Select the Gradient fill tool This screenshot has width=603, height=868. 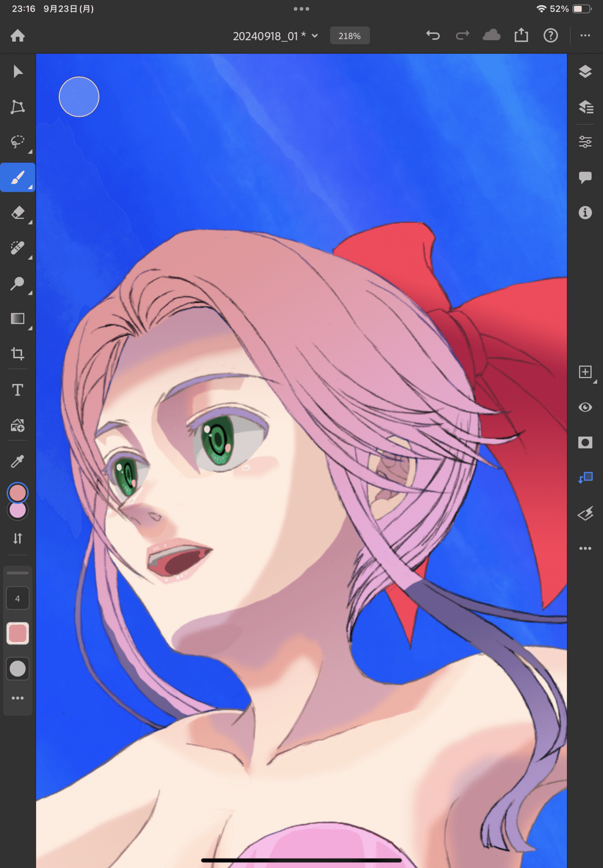[x=18, y=319]
